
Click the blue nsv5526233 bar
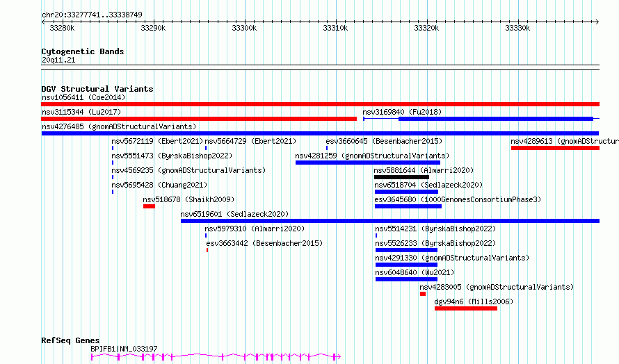click(x=407, y=250)
